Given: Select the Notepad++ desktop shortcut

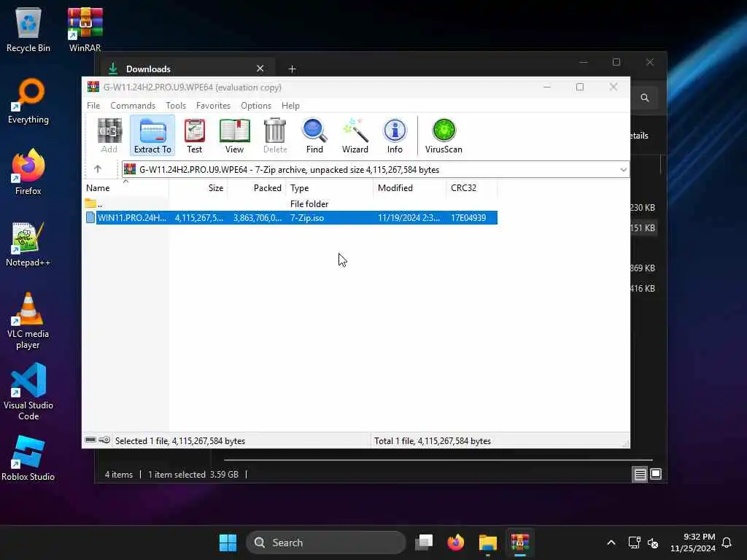Looking at the screenshot, I should (x=28, y=244).
